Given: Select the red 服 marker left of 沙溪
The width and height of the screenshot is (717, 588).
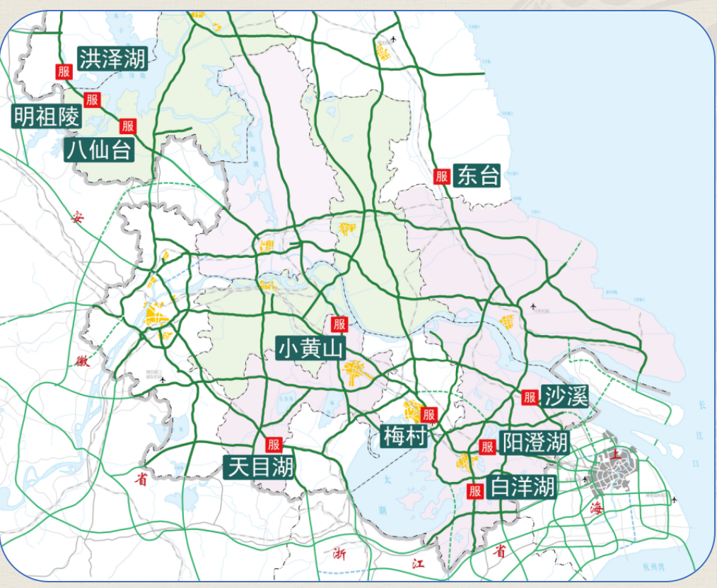Looking at the screenshot, I should [x=530, y=398].
